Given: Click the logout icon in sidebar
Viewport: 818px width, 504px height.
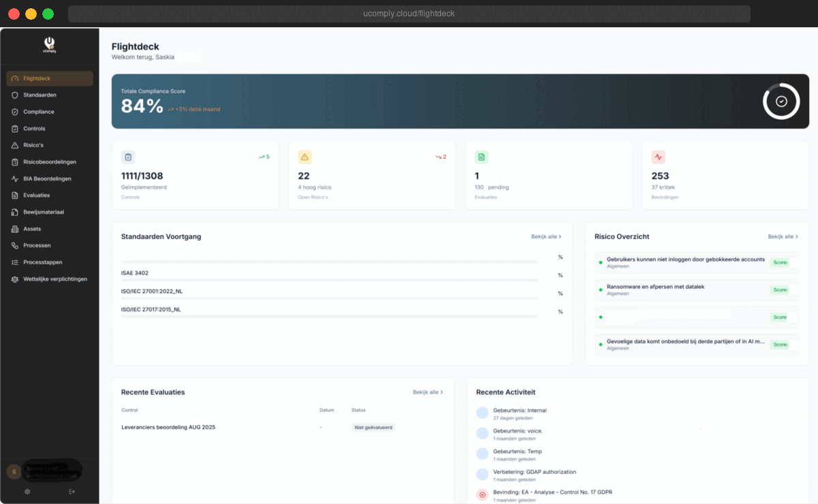Looking at the screenshot, I should [x=72, y=491].
